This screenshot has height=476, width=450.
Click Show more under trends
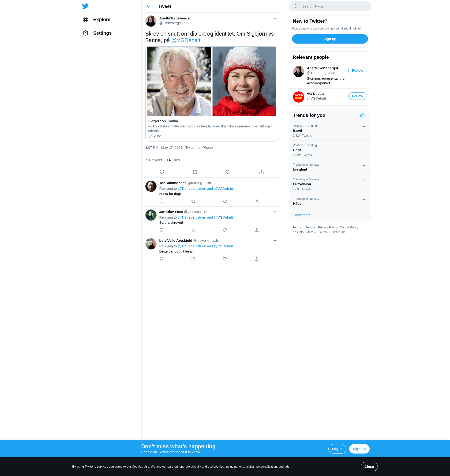click(x=301, y=215)
